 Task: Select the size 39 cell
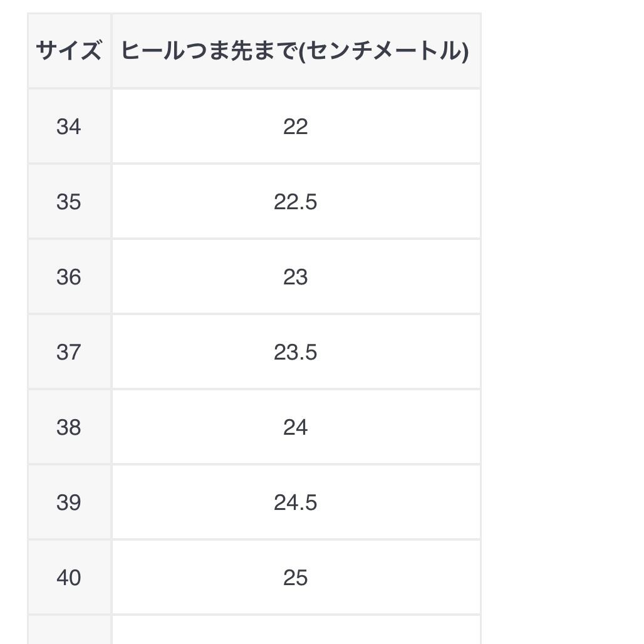coord(69,502)
